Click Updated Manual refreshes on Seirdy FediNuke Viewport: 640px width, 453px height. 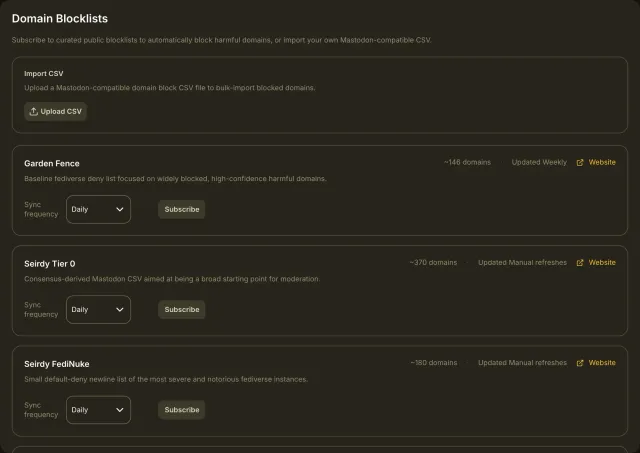coord(522,363)
